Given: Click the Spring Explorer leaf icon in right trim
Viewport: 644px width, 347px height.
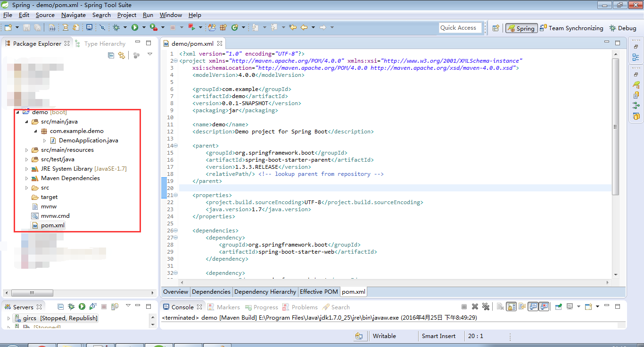Looking at the screenshot, I should [x=636, y=85].
